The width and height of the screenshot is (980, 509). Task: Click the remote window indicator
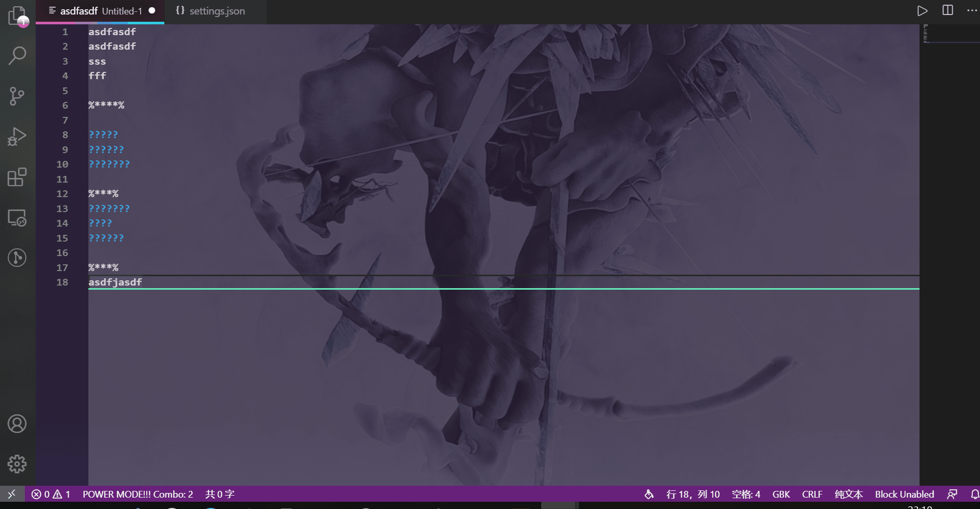click(12, 495)
